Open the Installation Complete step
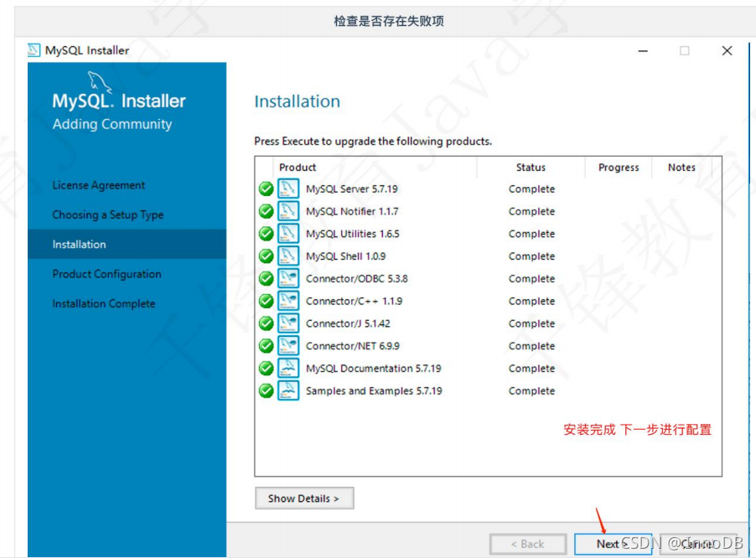Screen dimensions: 756x558 (x=104, y=303)
